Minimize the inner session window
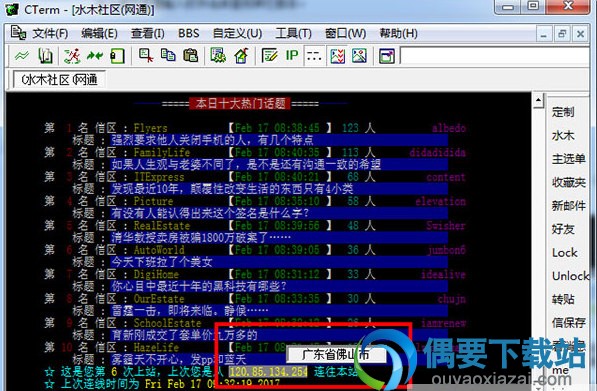This screenshot has height=391, width=597. [544, 34]
